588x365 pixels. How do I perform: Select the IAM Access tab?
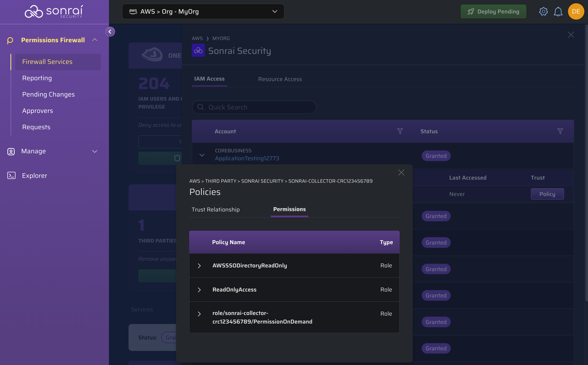209,79
